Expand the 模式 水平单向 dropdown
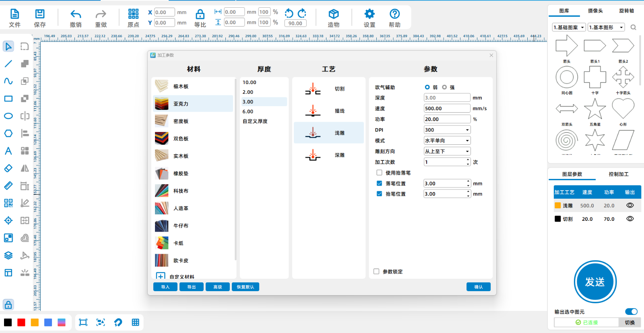This screenshot has height=333, width=644. pyautogui.click(x=447, y=141)
